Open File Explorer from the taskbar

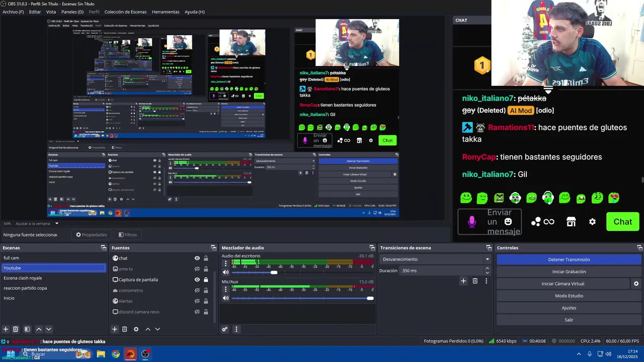click(x=101, y=354)
